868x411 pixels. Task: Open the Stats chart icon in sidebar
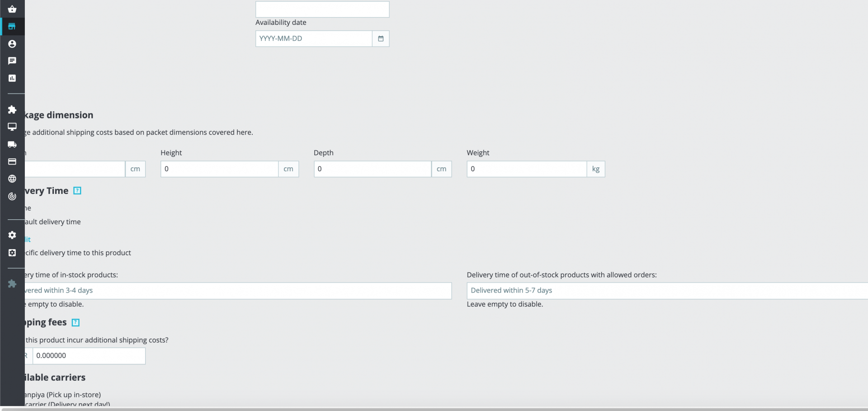pos(12,78)
